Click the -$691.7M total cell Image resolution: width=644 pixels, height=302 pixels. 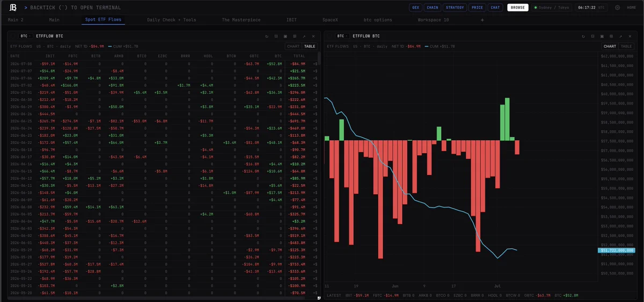[296, 121]
